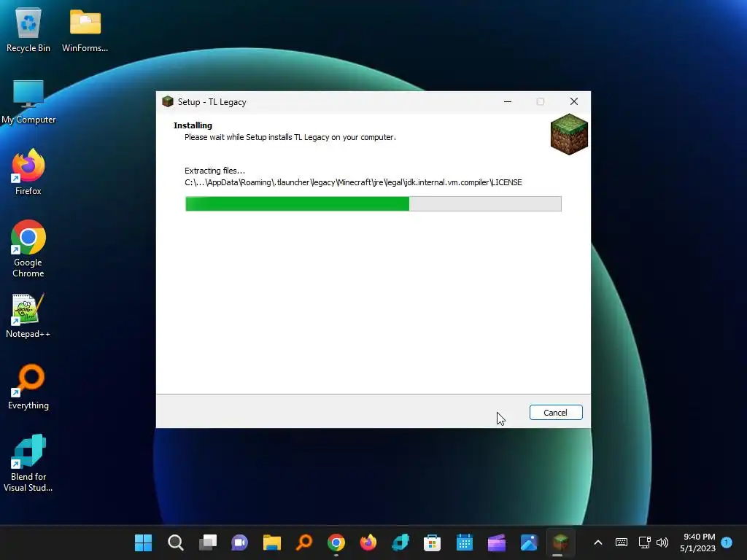Select the WinForms folder on desktop
The height and width of the screenshot is (560, 747).
(x=85, y=29)
